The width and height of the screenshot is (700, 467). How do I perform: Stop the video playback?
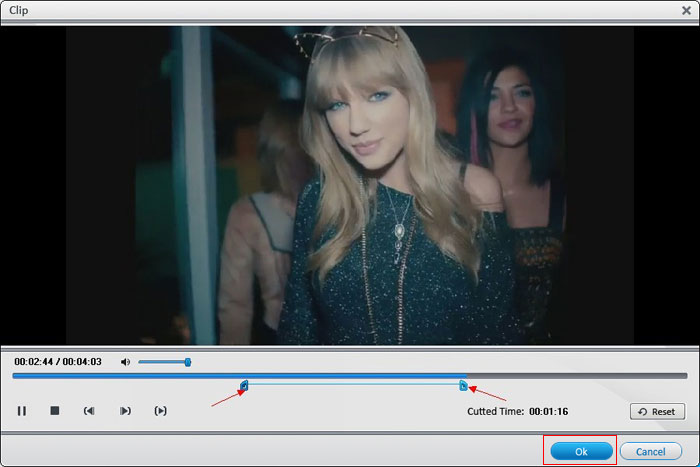(54, 411)
